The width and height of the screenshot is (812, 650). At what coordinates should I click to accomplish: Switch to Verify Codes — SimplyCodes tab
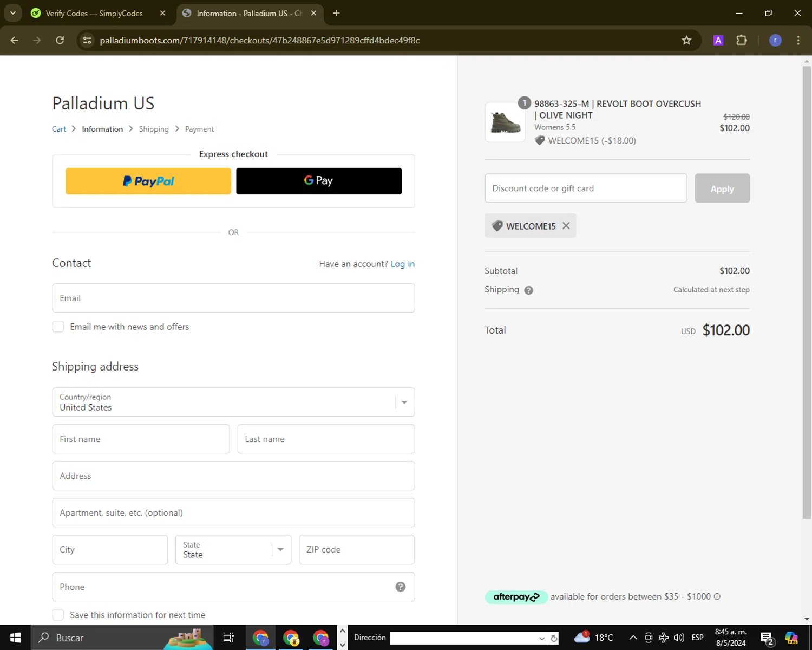(94, 13)
